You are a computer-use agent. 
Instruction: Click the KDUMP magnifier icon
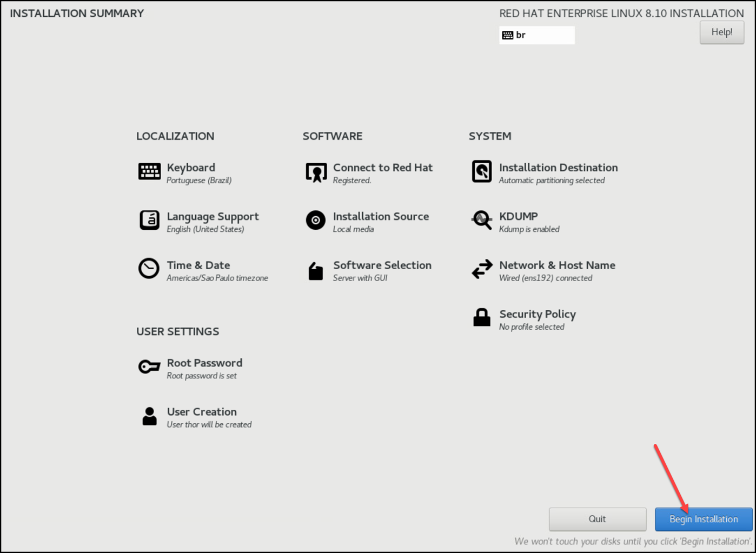coord(481,220)
